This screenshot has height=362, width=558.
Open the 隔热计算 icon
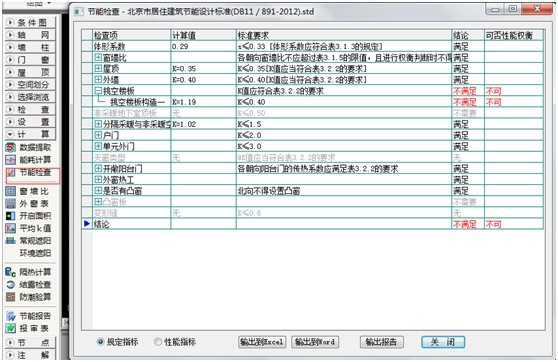coord(11,272)
